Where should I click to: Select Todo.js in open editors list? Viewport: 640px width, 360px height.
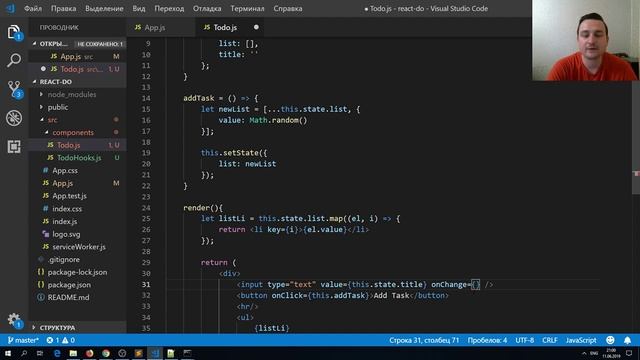point(72,69)
